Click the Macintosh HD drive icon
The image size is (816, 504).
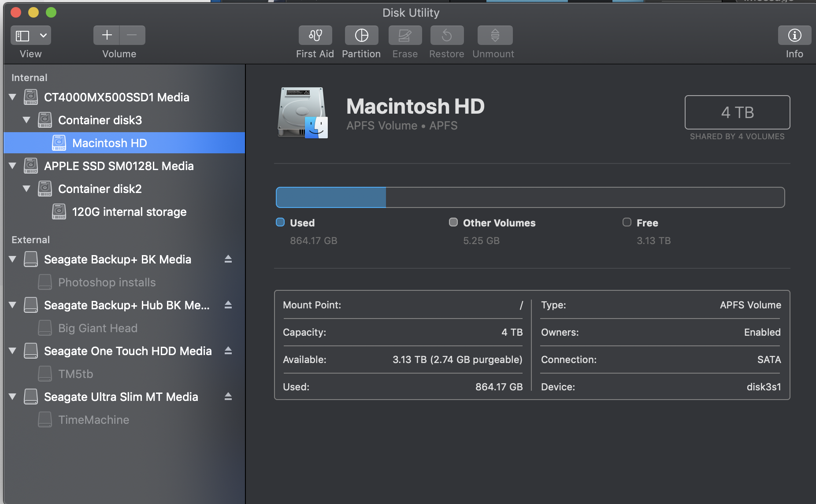303,113
